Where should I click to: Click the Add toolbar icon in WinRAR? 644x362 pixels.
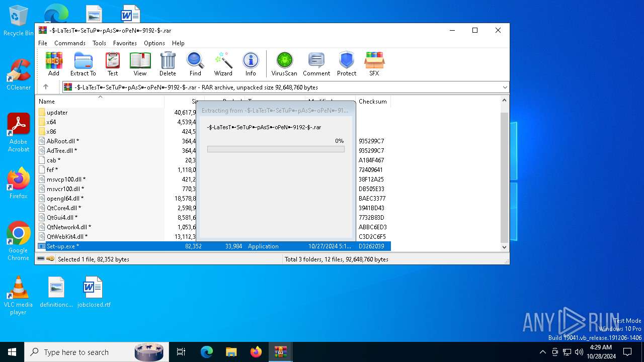[54, 64]
